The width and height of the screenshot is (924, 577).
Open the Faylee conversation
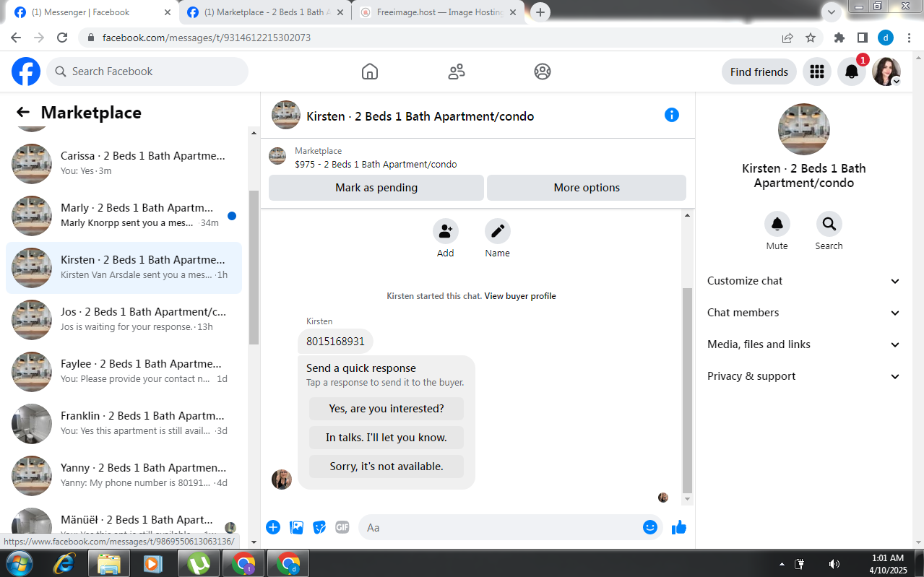point(124,372)
